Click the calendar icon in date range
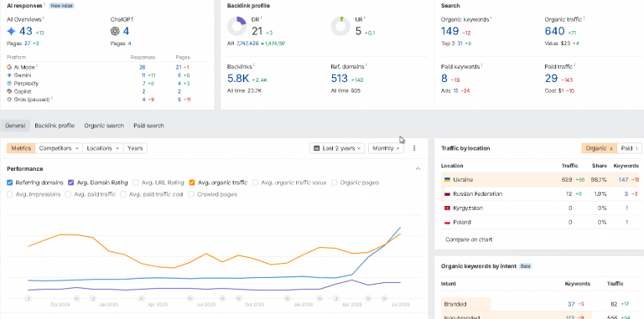Viewport: 644px width, 319px height. click(x=317, y=148)
